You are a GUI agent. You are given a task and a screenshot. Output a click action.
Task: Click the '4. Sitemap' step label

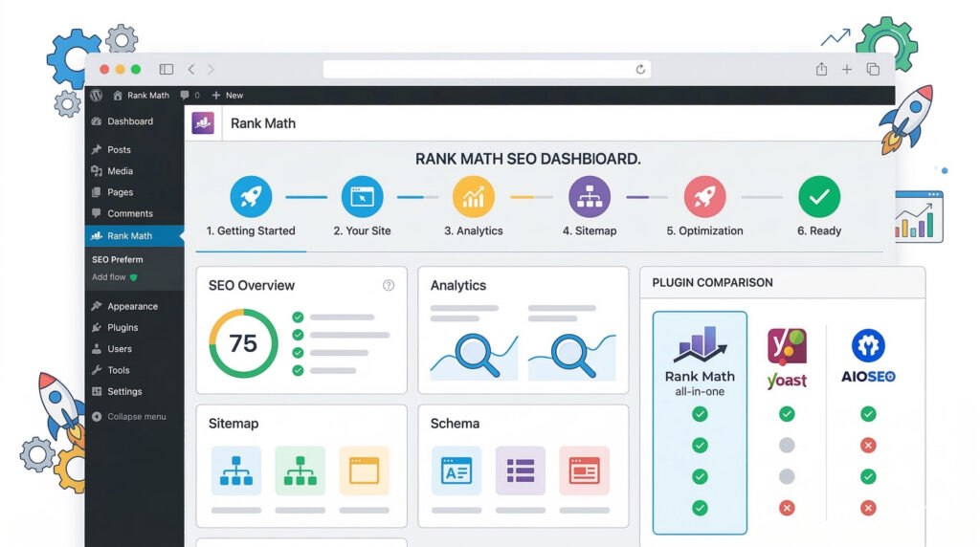point(590,231)
